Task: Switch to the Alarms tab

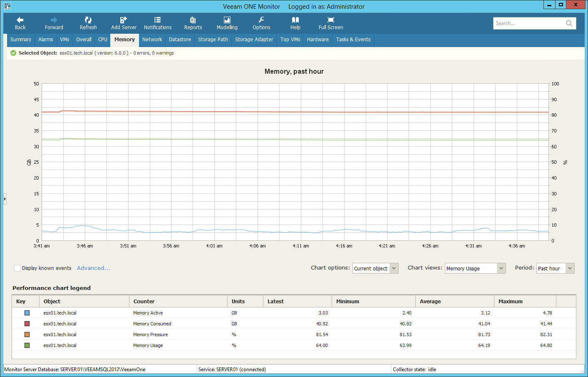Action: (46, 40)
